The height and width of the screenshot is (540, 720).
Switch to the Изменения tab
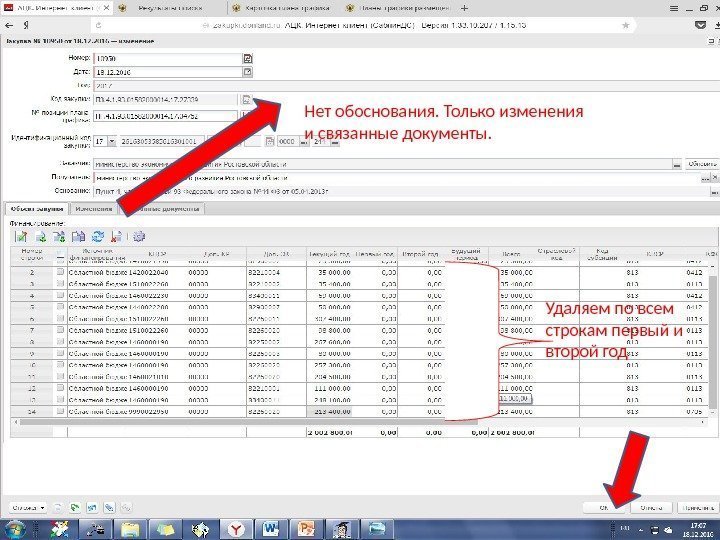click(x=94, y=209)
